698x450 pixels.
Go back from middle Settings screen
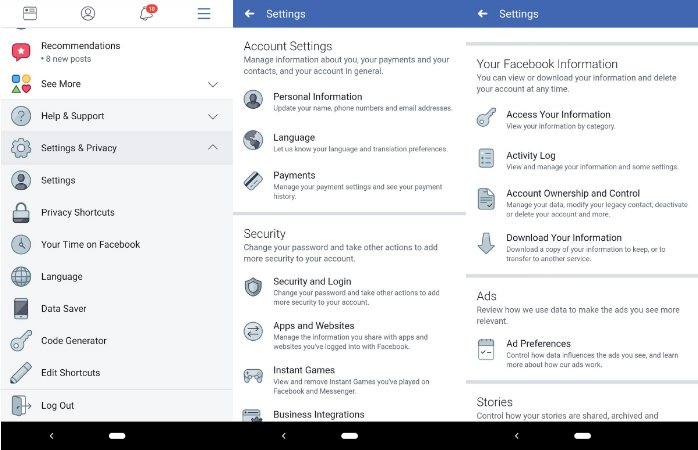(249, 14)
